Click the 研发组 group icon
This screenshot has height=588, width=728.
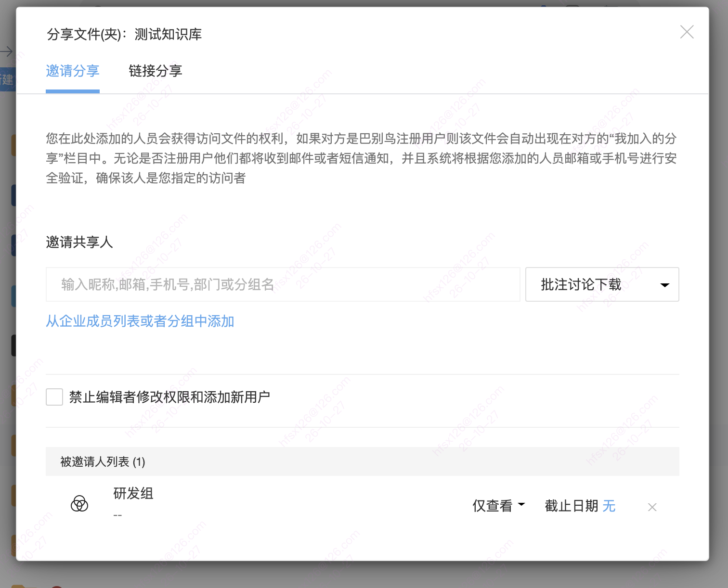(79, 504)
